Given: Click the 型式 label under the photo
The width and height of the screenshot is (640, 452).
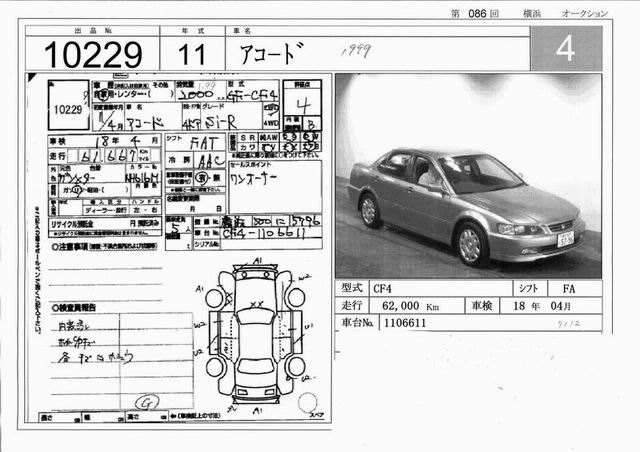Looking at the screenshot, I should pyautogui.click(x=351, y=288).
